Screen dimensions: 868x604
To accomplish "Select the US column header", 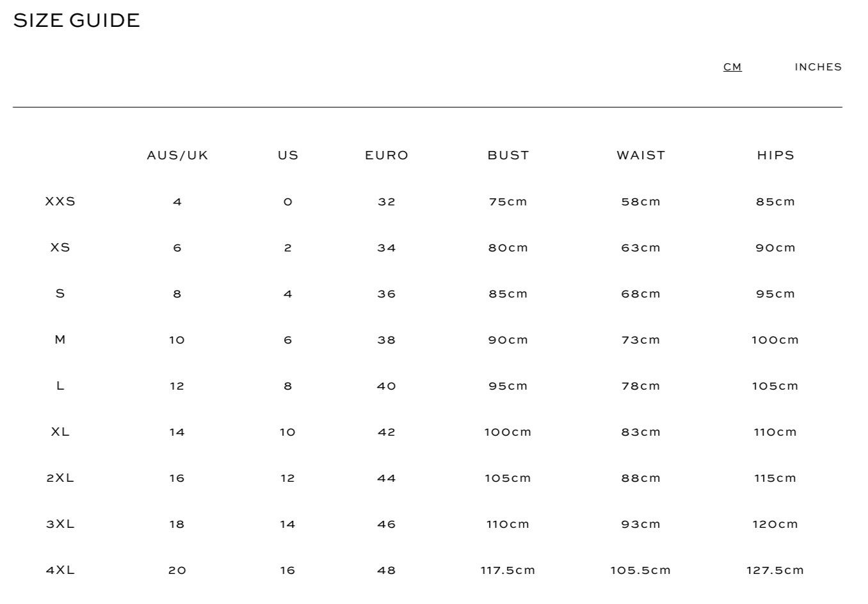I will coord(288,155).
